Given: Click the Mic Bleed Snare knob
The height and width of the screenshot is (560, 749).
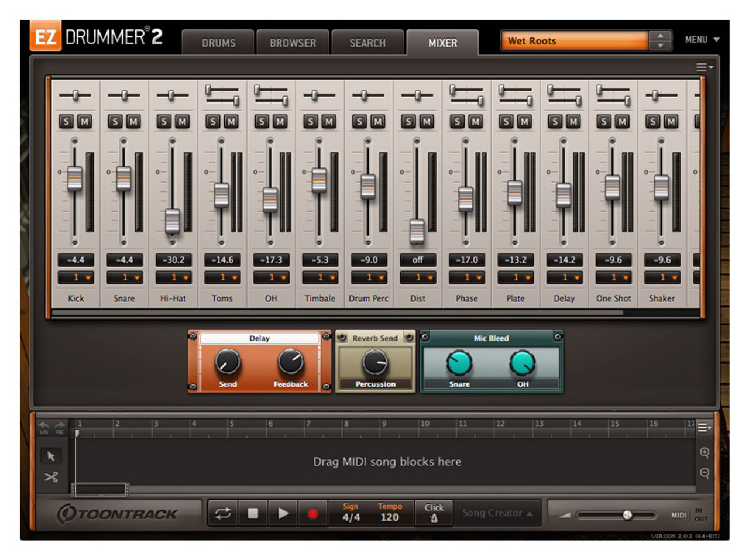Looking at the screenshot, I should click(459, 363).
